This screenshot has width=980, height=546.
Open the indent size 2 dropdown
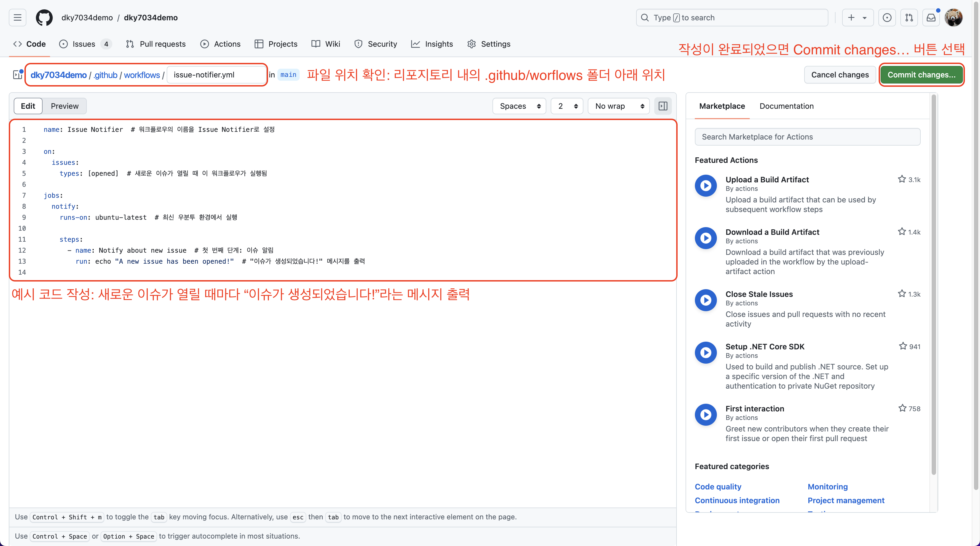click(x=567, y=106)
